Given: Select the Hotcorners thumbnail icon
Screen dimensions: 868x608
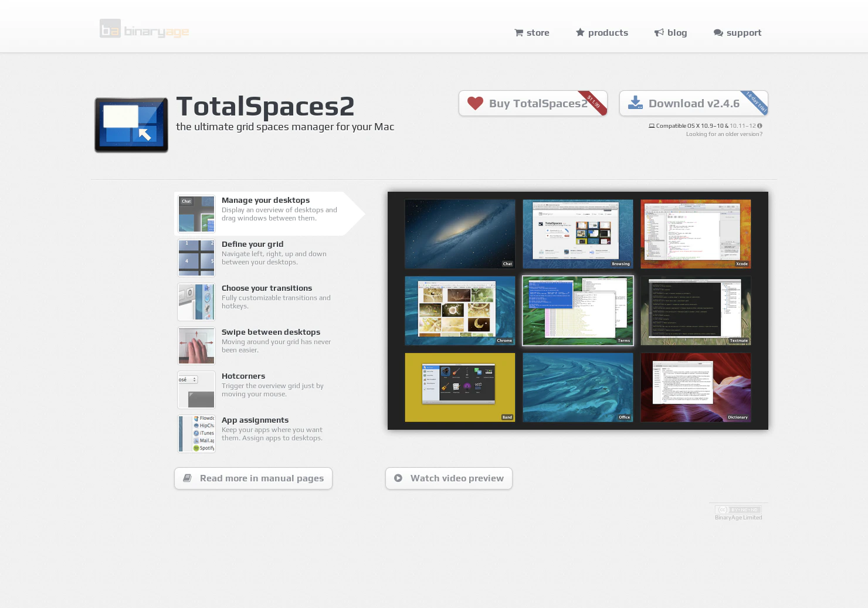Looking at the screenshot, I should tap(196, 390).
